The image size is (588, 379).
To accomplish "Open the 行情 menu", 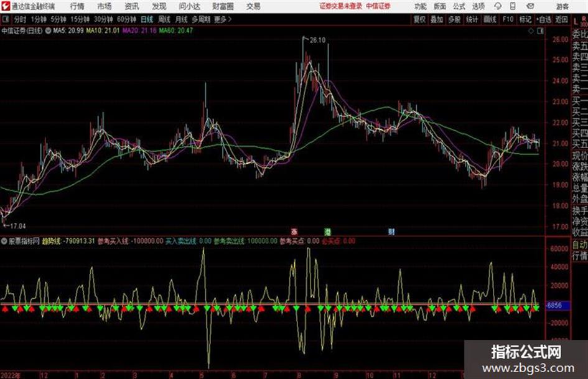I will 77,6.
